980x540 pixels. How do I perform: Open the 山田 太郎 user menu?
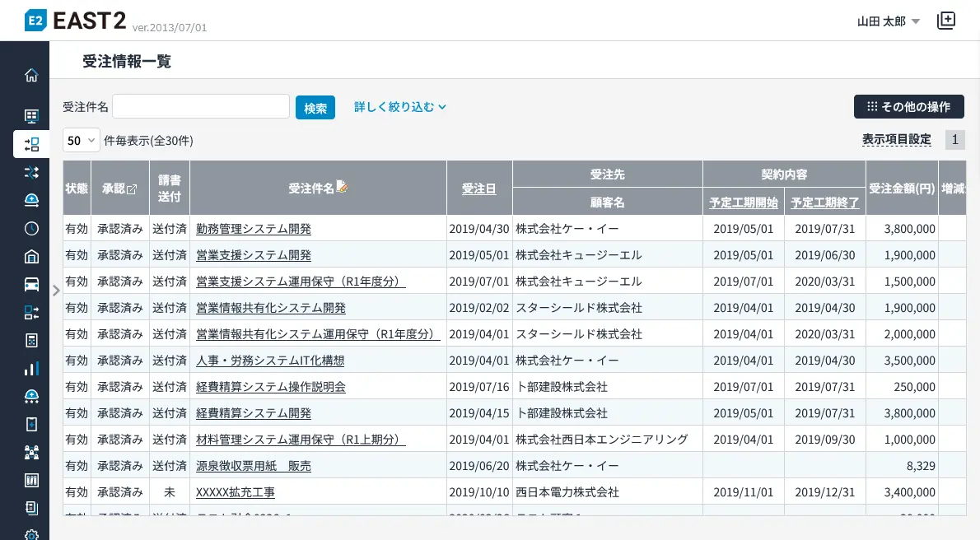click(888, 21)
